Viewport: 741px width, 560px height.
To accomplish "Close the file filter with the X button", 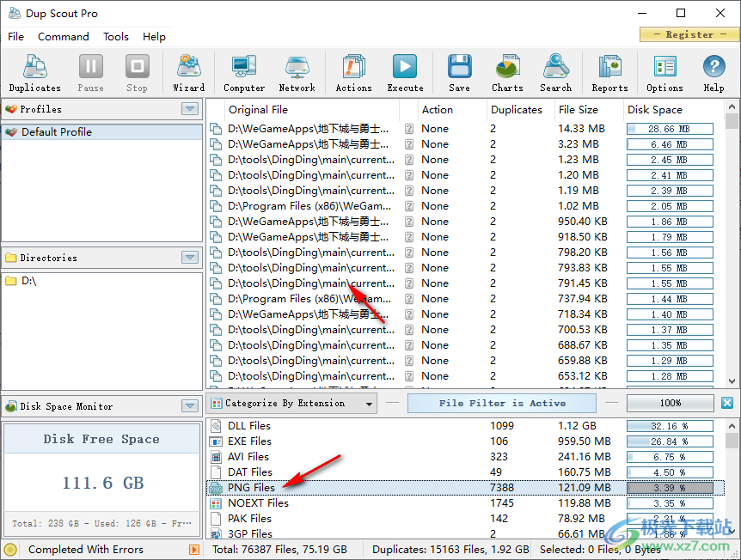I will click(727, 403).
